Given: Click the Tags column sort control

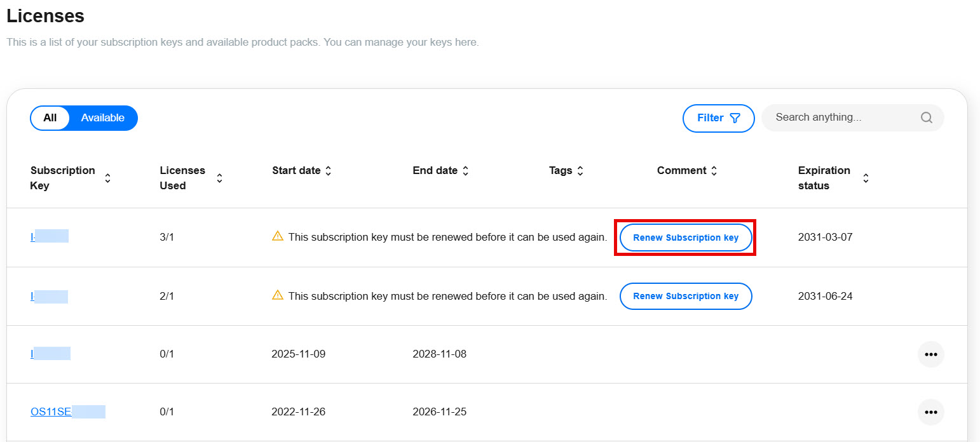Looking at the screenshot, I should (x=580, y=170).
